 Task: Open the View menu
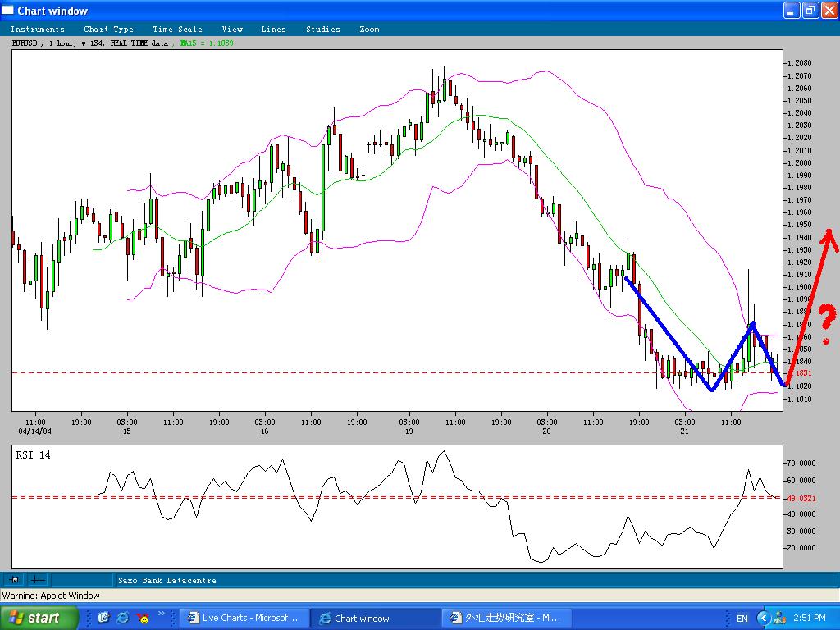tap(232, 29)
